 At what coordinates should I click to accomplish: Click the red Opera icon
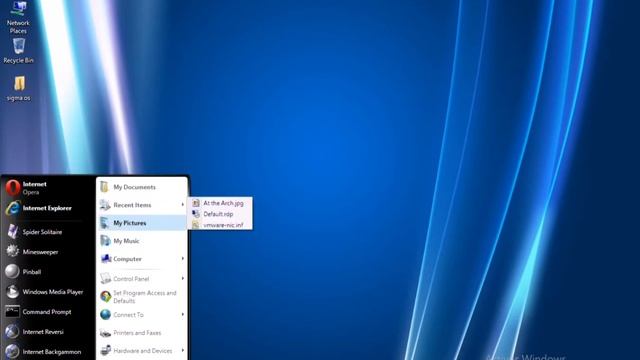[x=13, y=188]
